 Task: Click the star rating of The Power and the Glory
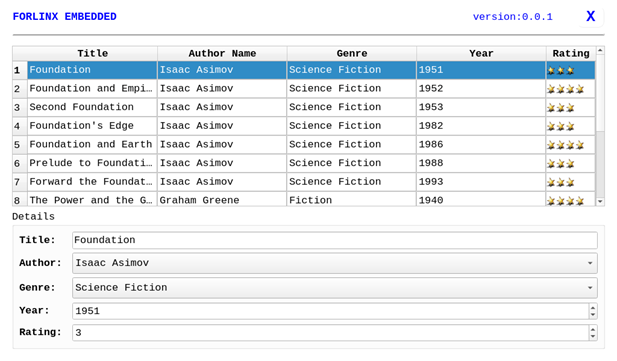(571, 199)
